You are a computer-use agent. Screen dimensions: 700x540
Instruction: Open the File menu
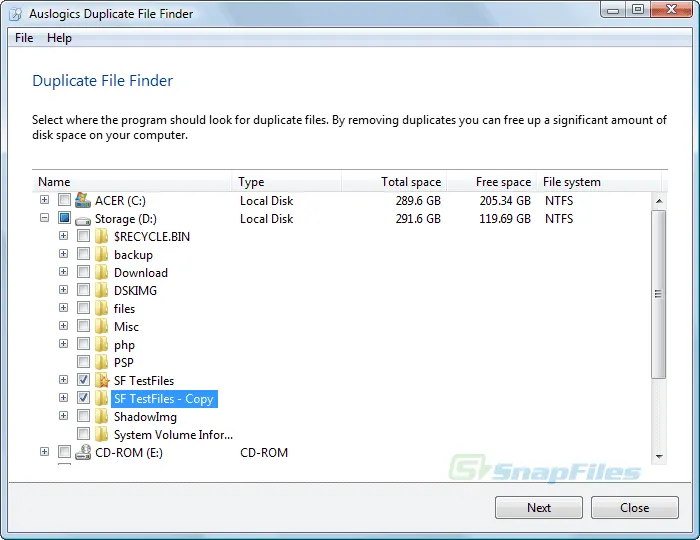point(24,38)
